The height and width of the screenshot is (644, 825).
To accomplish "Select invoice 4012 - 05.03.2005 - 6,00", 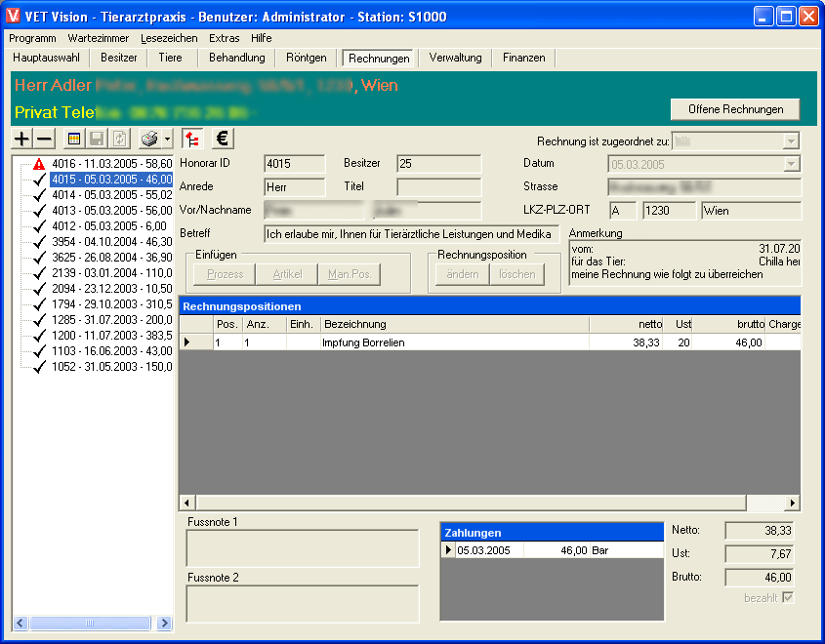I will (x=109, y=226).
